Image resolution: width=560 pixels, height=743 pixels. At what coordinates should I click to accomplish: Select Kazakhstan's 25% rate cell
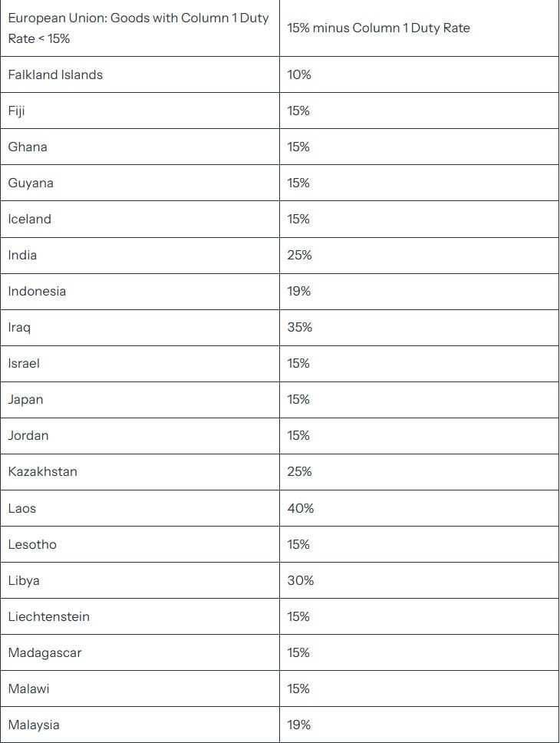300,471
